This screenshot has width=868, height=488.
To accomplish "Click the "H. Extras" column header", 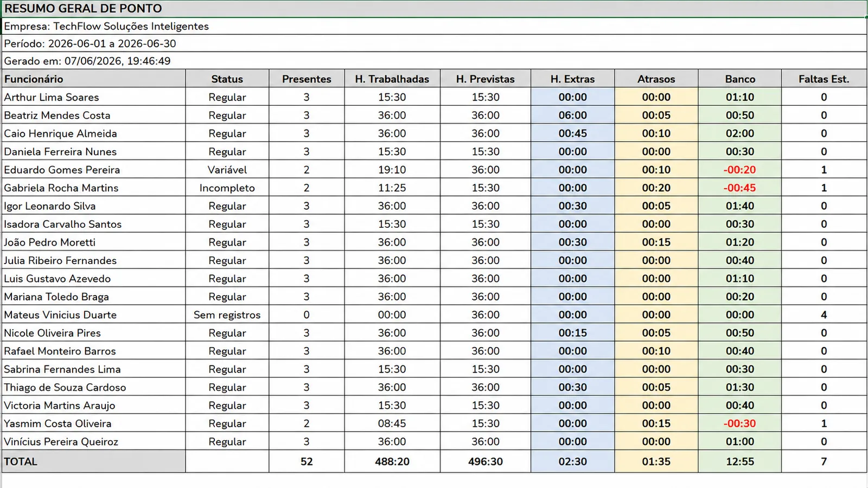I will pos(573,79).
